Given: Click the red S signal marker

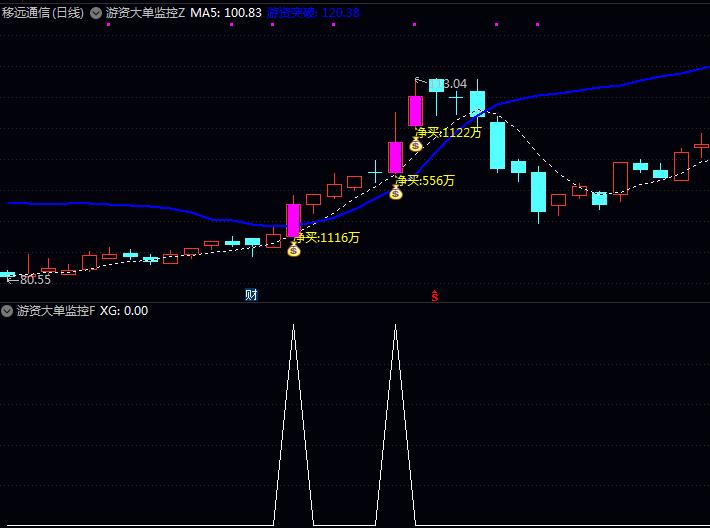Looking at the screenshot, I should coord(435,296).
